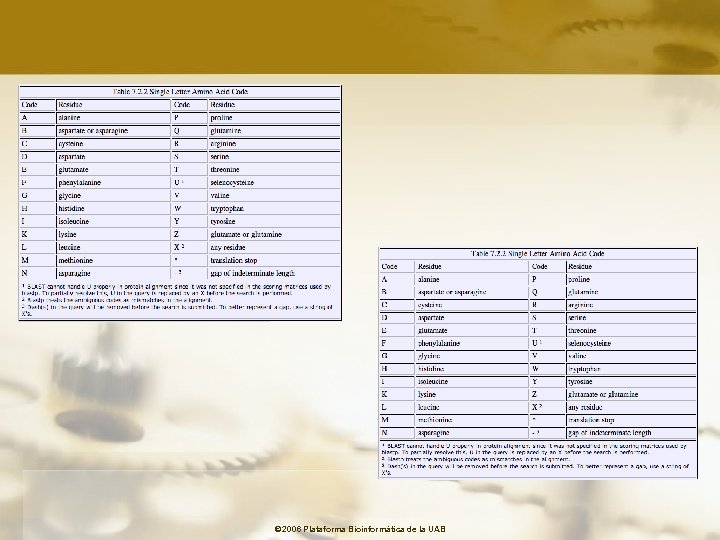Select 'leucine' in the lower-right table
Screen dimensions: 720x540
click(x=428, y=407)
